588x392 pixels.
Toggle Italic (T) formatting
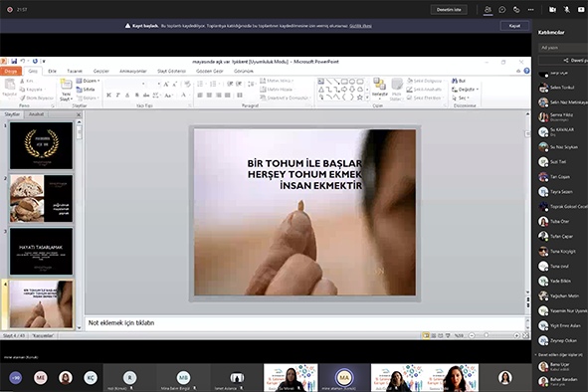(x=118, y=96)
